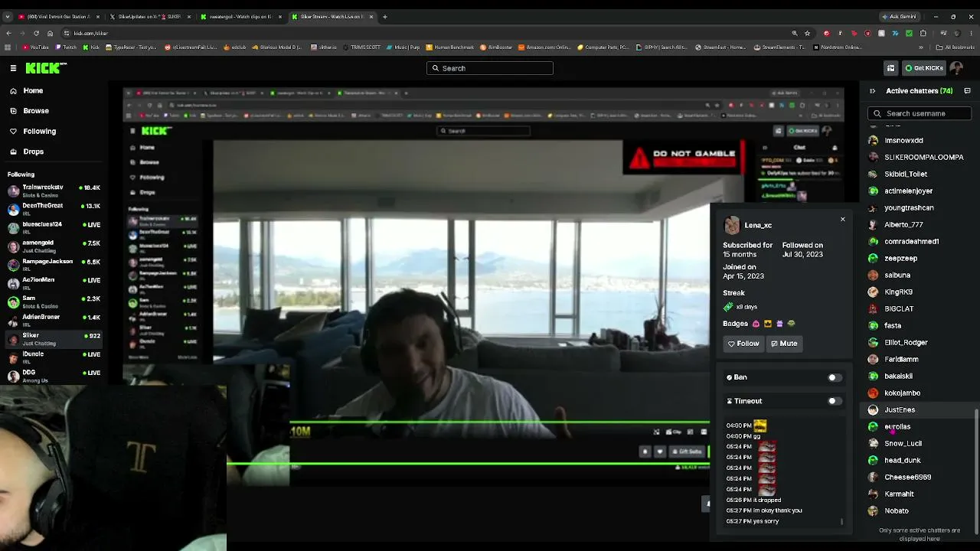Open the Chrome apps grid icon
The image size is (980, 551).
point(8,47)
